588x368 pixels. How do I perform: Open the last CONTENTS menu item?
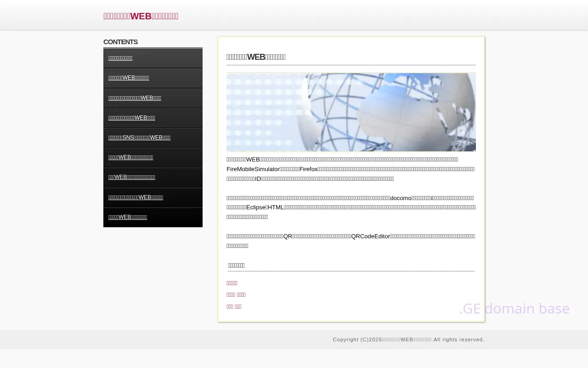128,217
